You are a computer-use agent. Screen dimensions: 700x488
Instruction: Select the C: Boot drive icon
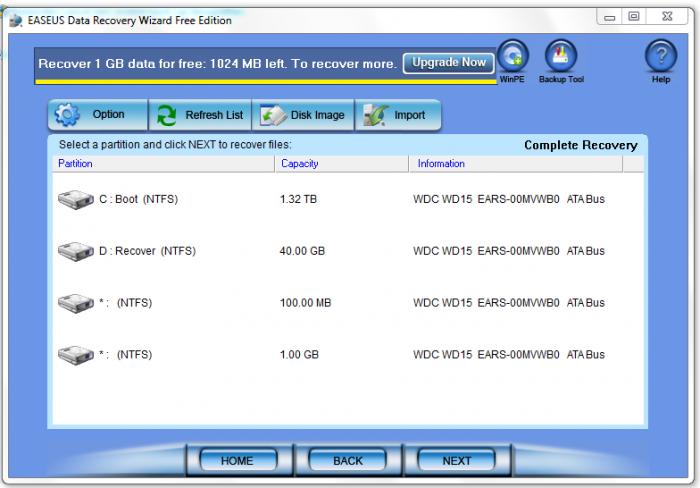click(x=76, y=200)
